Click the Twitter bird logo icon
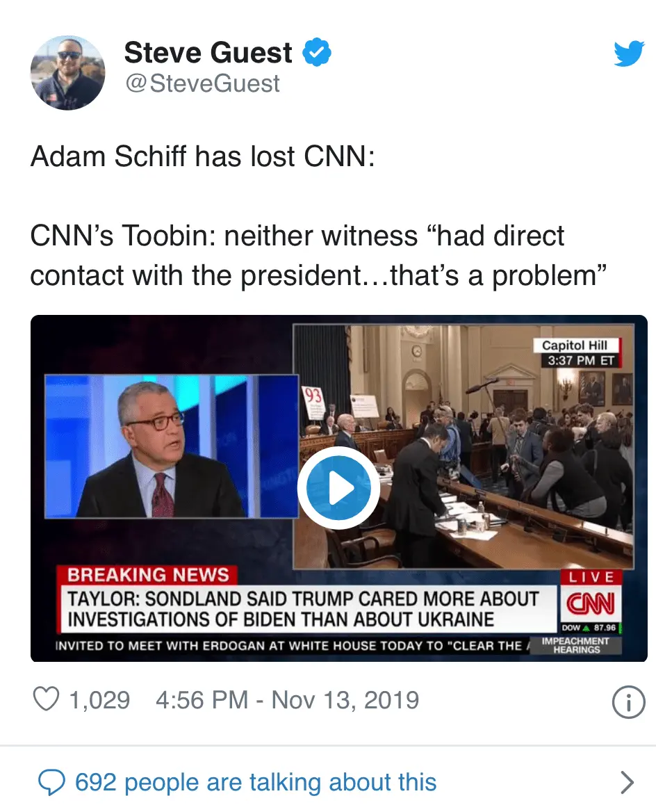The width and height of the screenshot is (656, 812). [x=628, y=54]
